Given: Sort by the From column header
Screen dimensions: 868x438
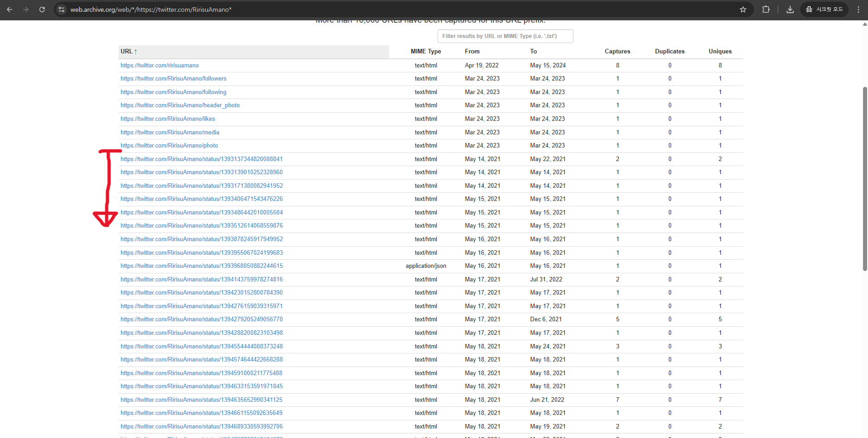Looking at the screenshot, I should [472, 52].
